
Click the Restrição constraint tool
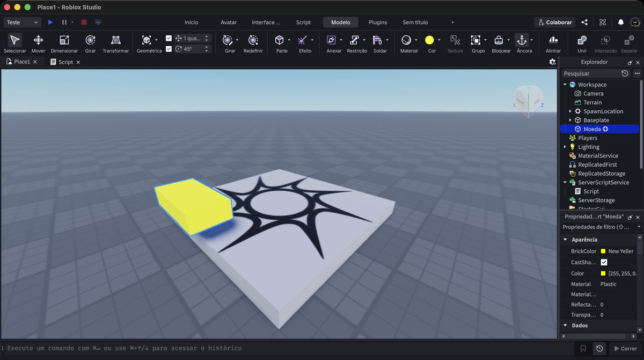pyautogui.click(x=354, y=40)
